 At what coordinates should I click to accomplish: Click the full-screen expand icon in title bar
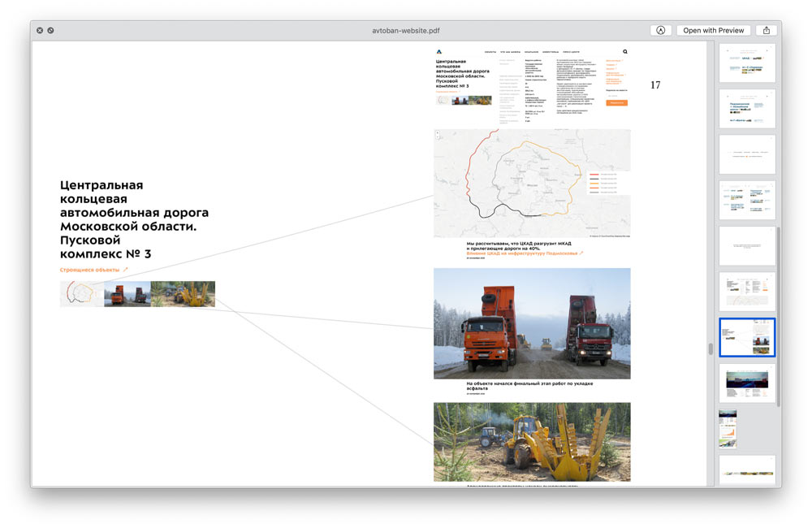[x=50, y=30]
